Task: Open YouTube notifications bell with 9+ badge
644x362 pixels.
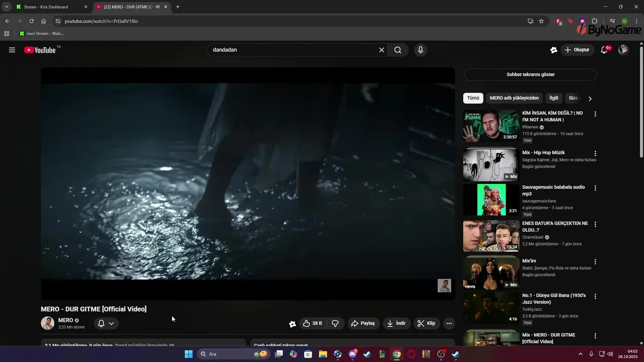Action: (x=605, y=50)
